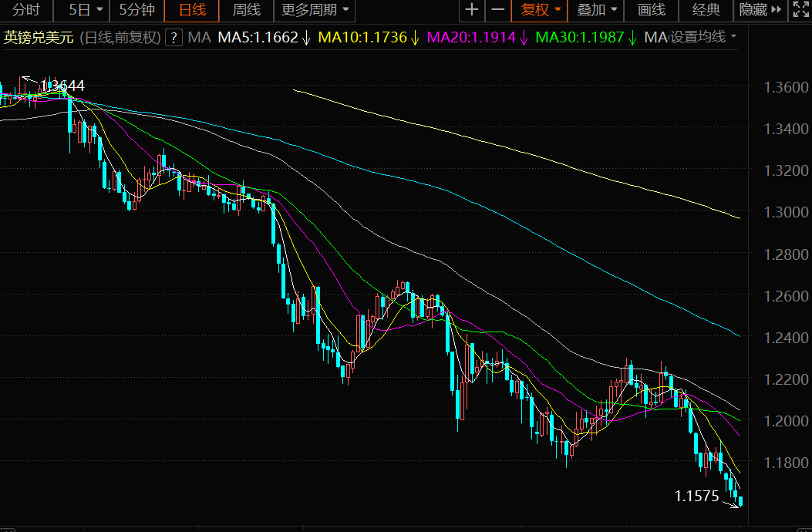This screenshot has width=812, height=532.
Task: Open 叠加 overlay dropdown
Action: [596, 10]
